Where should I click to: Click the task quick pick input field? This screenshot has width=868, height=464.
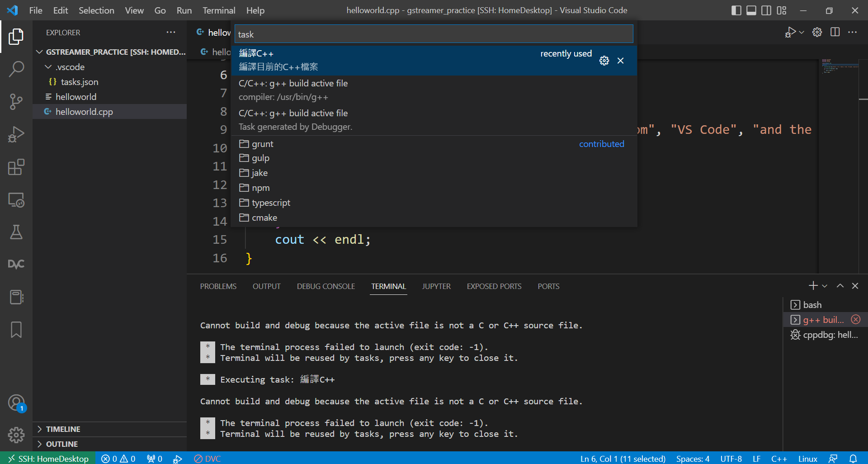[x=434, y=34]
